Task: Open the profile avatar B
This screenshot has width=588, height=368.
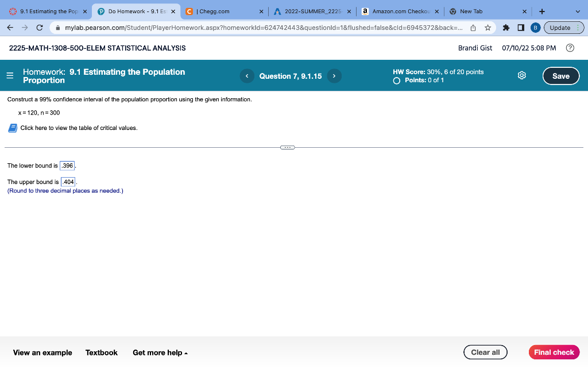Action: click(536, 28)
